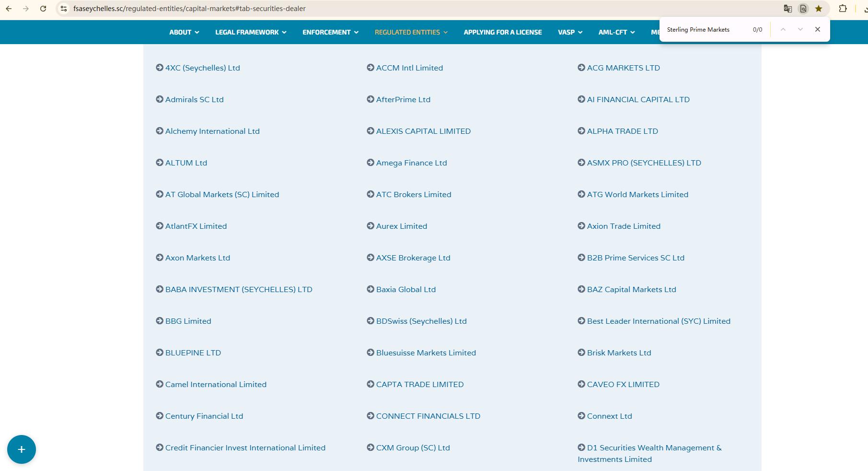Screen dimensions: 868x471
Task: Expand the VASP dropdown menu
Action: (570, 32)
